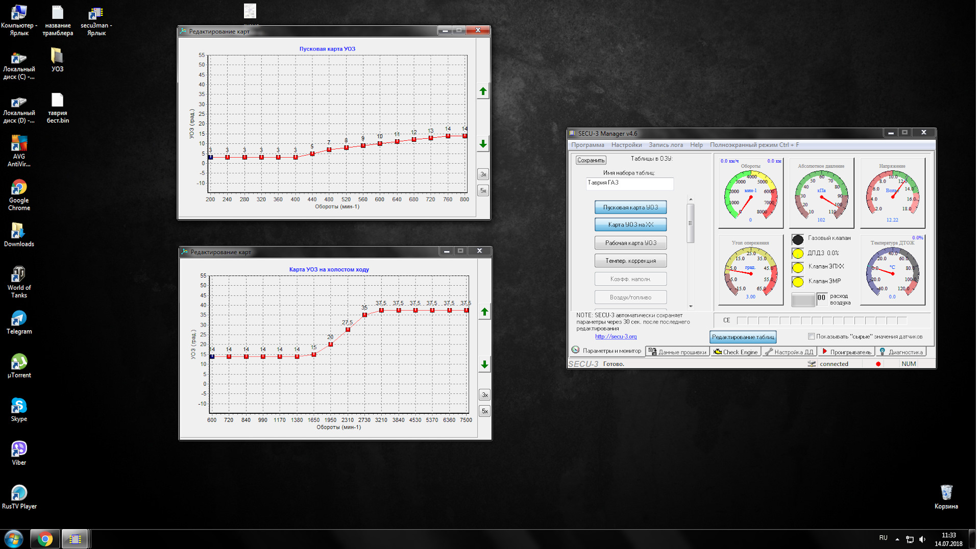Select the название трамблера file icon
980x549 pixels.
coord(58,20)
